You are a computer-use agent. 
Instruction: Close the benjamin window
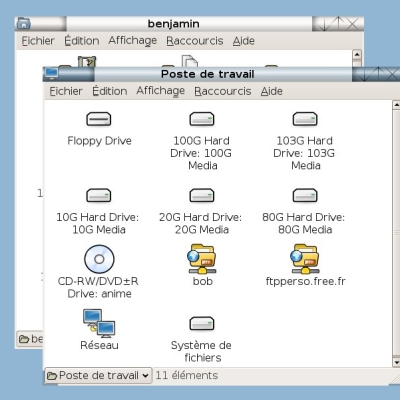tap(353, 24)
